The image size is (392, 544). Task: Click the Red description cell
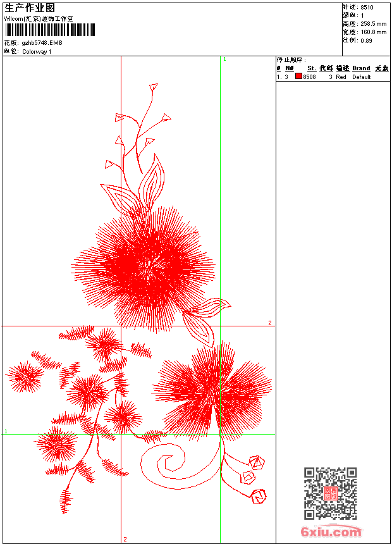click(341, 77)
